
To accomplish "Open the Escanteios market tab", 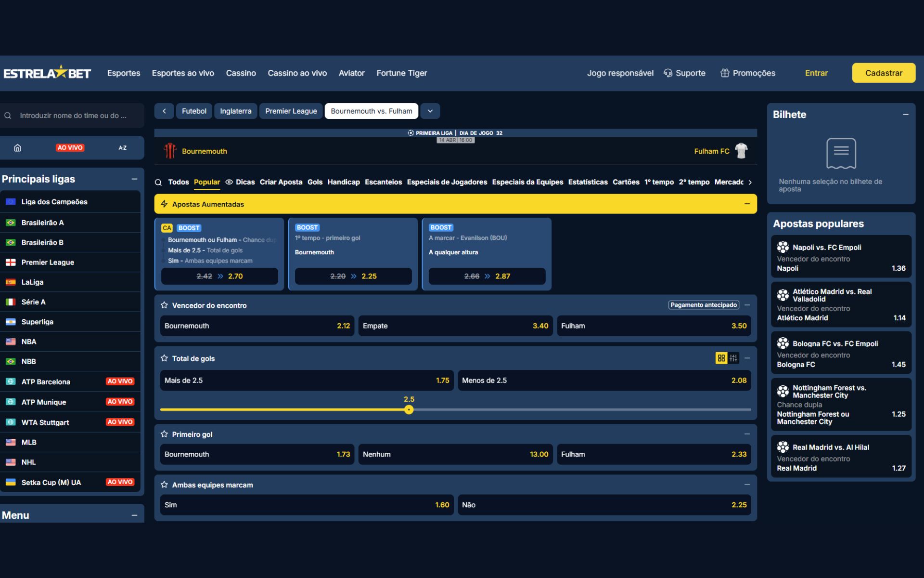I will point(383,182).
